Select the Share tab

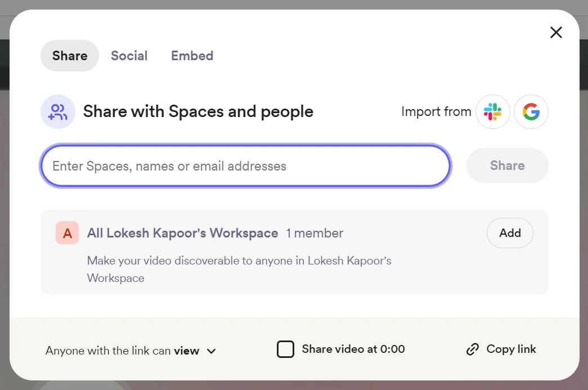pyautogui.click(x=69, y=55)
